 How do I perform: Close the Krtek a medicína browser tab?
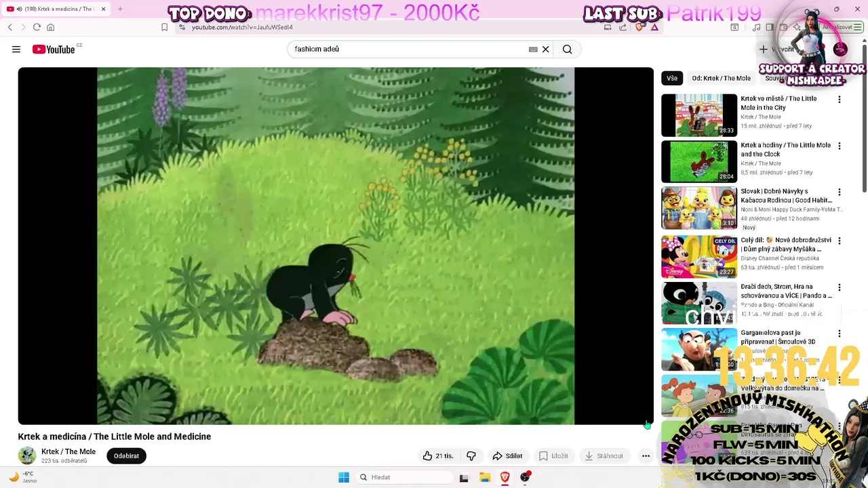tap(103, 9)
